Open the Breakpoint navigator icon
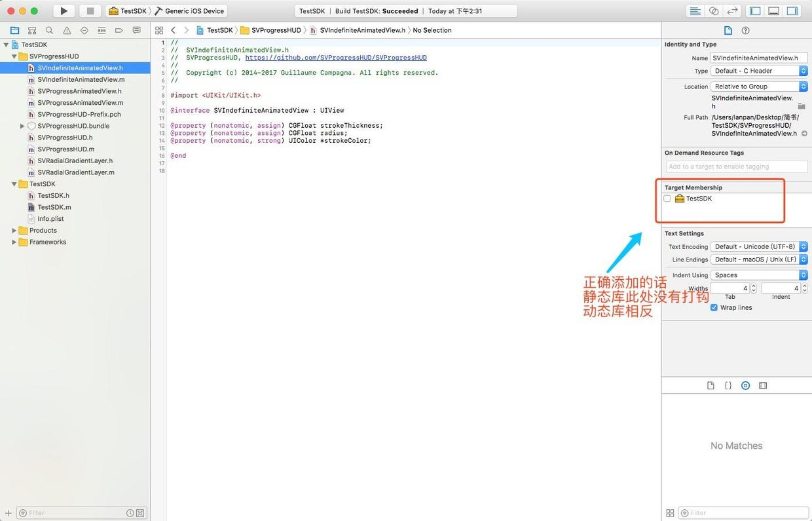 pos(119,30)
